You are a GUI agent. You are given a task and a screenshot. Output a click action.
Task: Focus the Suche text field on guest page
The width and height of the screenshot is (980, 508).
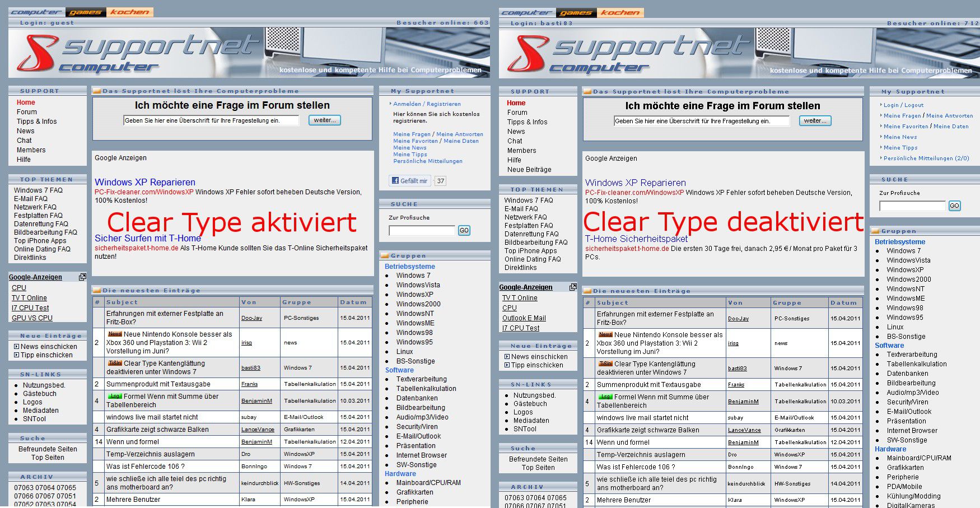point(422,230)
